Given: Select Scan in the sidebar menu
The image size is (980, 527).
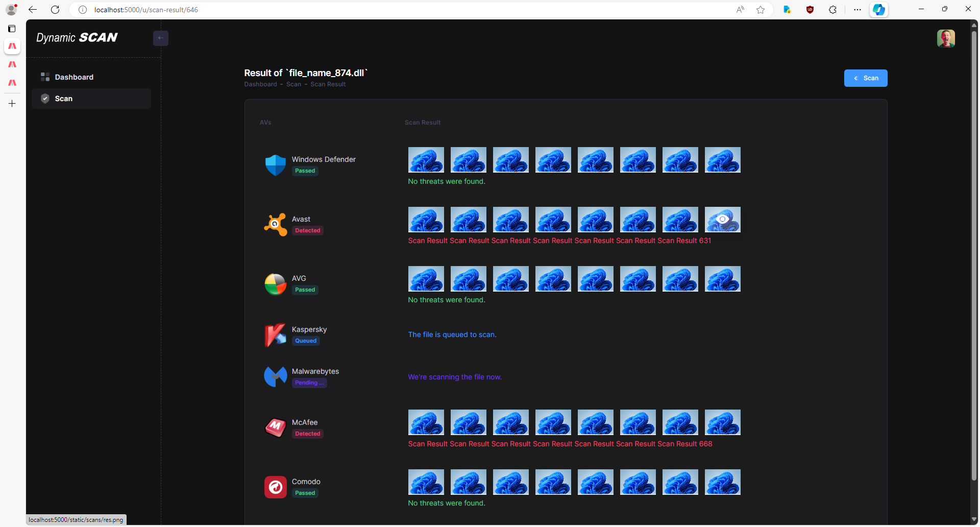Looking at the screenshot, I should coord(64,99).
